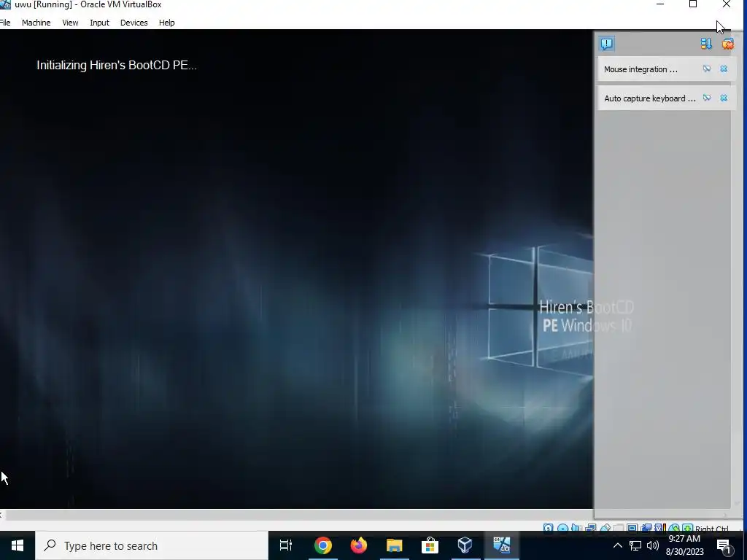Image resolution: width=747 pixels, height=560 pixels.
Task: Click the "Initializing Hiren's BootCD PE..." text
Action: point(117,65)
